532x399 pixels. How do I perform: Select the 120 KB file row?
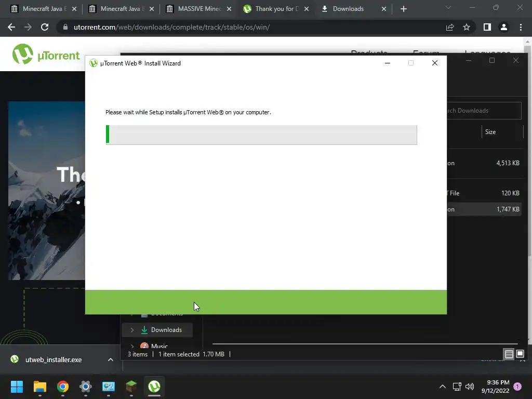coord(484,193)
